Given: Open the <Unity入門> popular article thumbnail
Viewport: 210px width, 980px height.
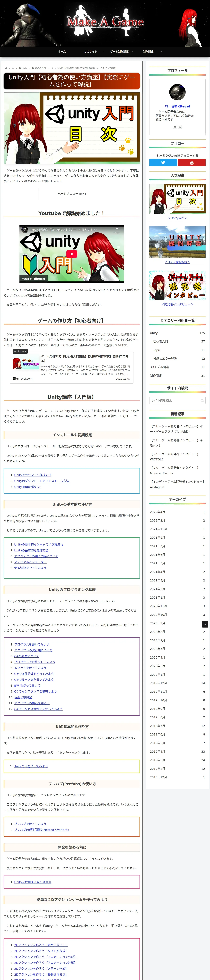Looking at the screenshot, I should click(177, 199).
